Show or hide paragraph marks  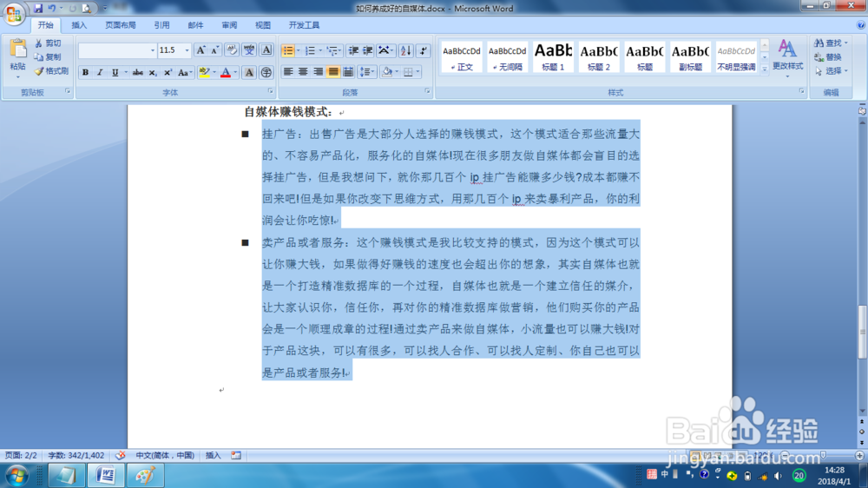pyautogui.click(x=424, y=51)
